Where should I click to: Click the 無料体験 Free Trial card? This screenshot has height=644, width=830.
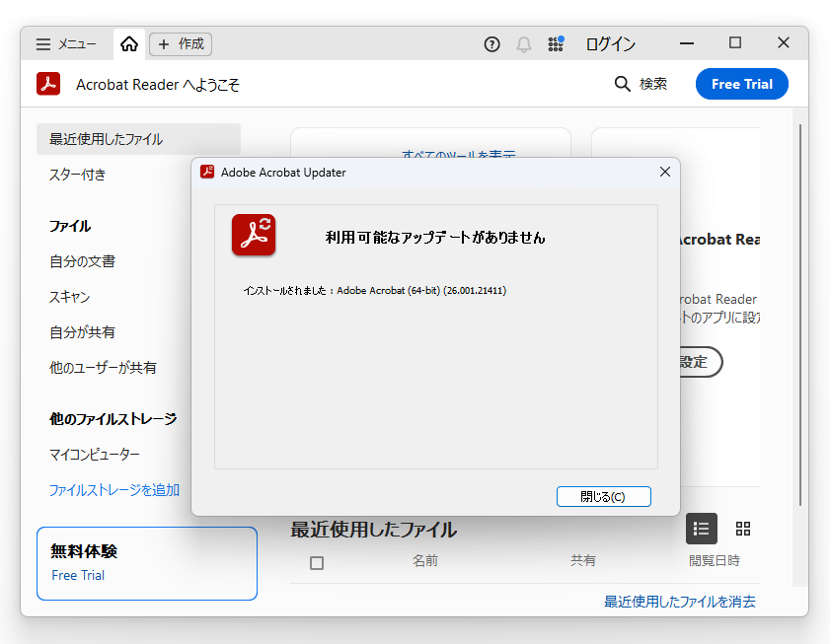click(146, 563)
